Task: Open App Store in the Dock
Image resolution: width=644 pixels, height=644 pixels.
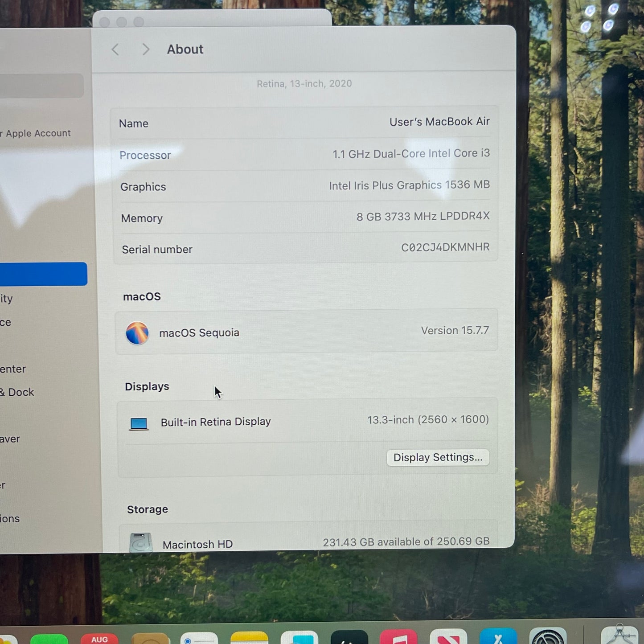Action: coord(498,637)
